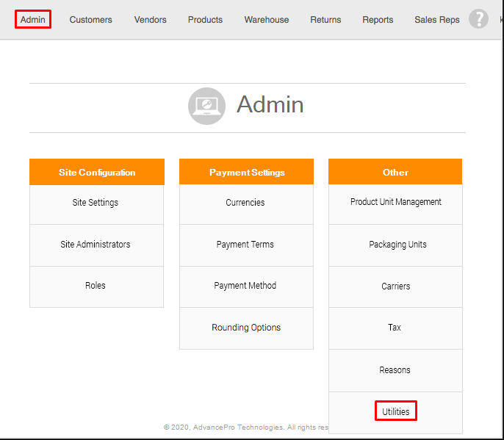
Task: Navigate to the Returns menu
Action: (325, 20)
